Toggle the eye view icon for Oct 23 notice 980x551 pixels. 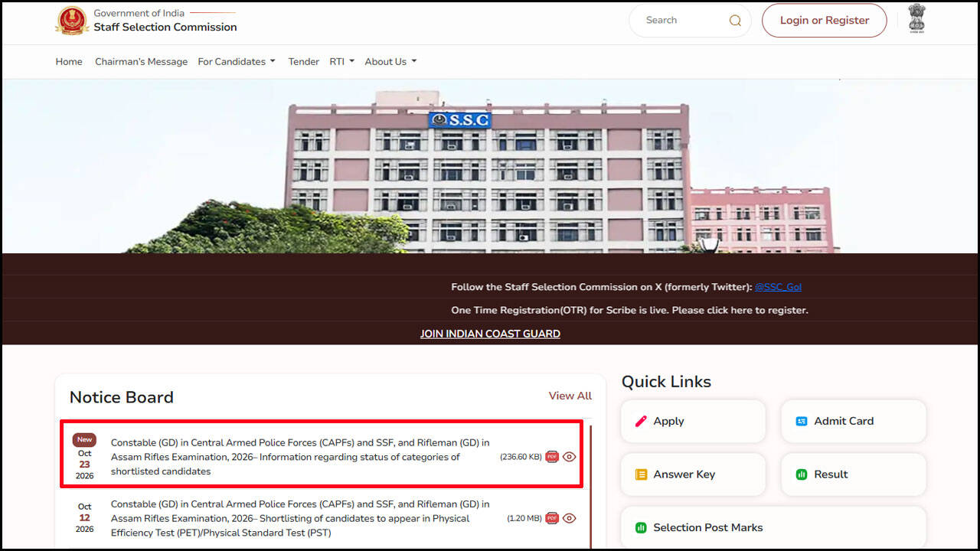click(x=569, y=457)
